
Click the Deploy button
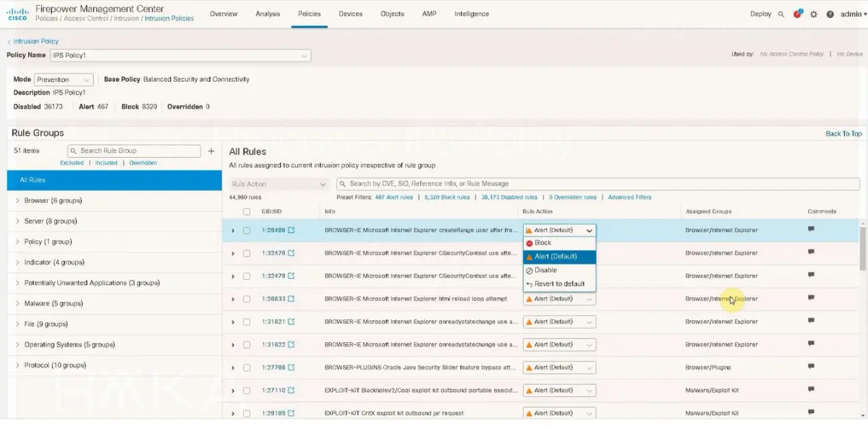pos(761,14)
